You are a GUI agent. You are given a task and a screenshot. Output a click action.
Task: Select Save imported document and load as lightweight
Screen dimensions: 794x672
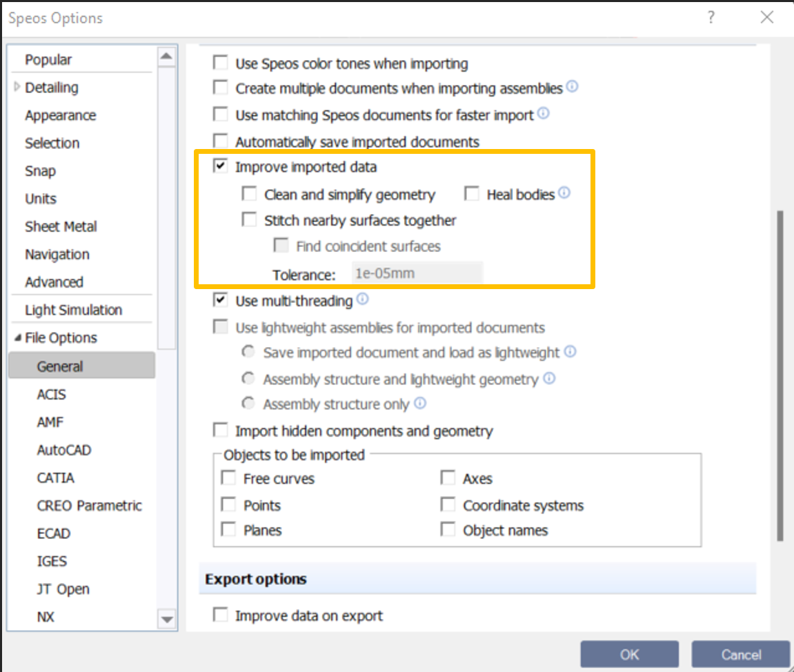[x=248, y=351]
